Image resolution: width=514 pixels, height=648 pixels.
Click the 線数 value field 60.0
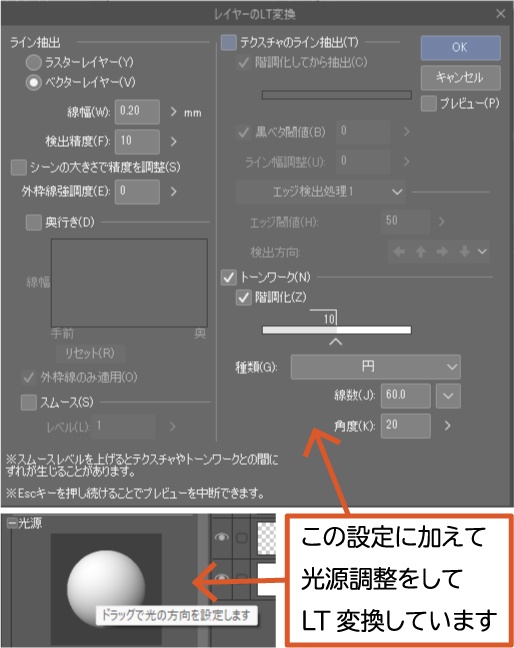pos(406,395)
